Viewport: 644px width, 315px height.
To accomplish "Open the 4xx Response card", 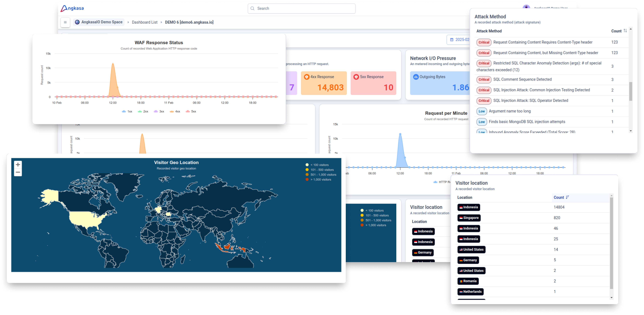I will (324, 83).
